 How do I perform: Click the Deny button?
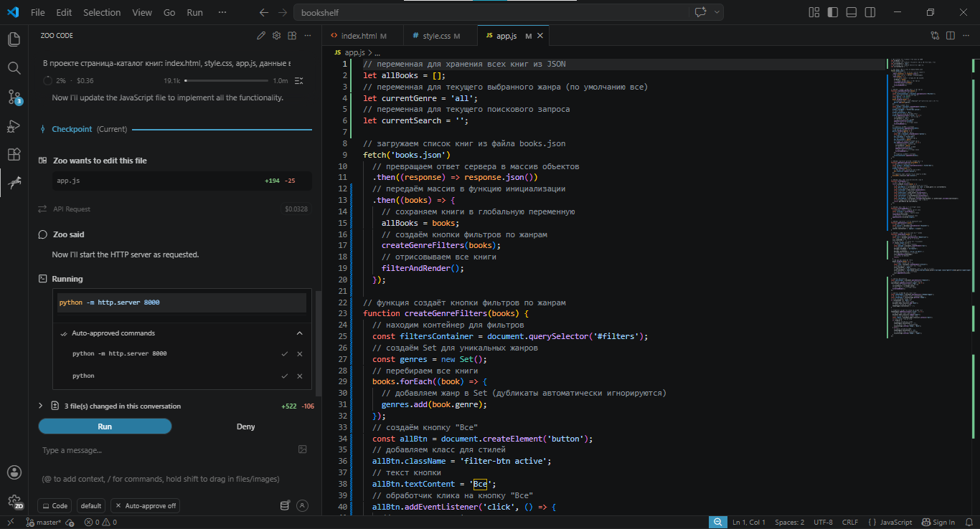245,426
